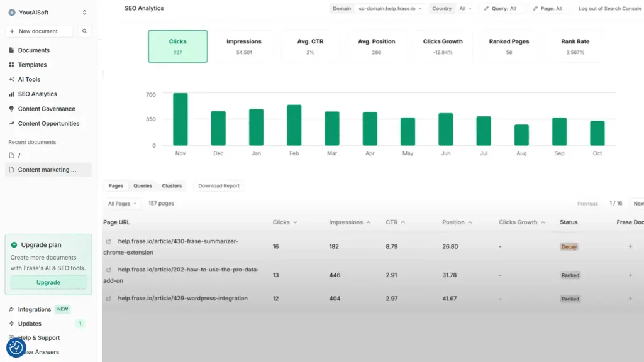Switch to the Clusters tab
Image resolution: width=644 pixels, height=362 pixels.
coord(172,186)
